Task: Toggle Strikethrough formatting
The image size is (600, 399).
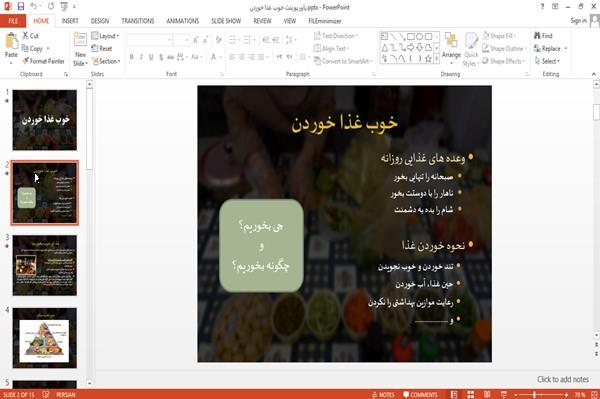Action: click(x=171, y=57)
